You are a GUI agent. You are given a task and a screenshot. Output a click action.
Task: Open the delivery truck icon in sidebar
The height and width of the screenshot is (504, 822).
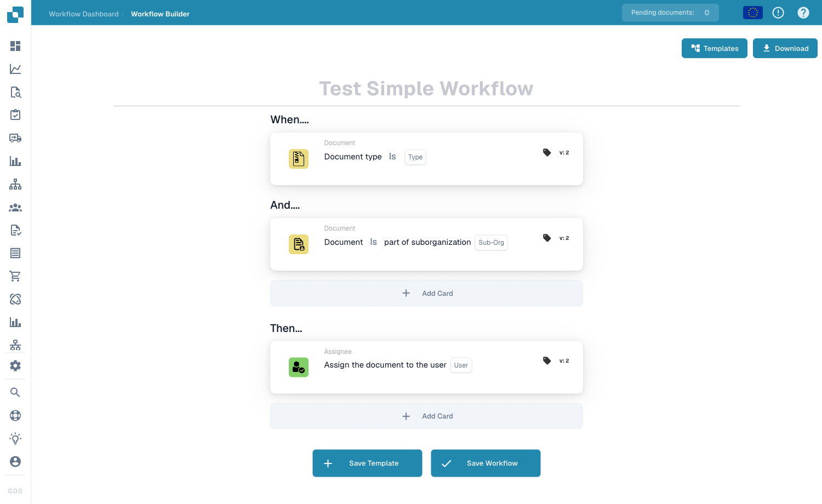pos(15,138)
